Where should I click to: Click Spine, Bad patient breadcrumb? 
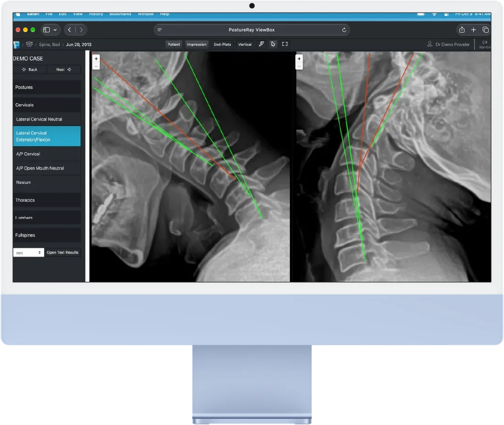(x=49, y=44)
